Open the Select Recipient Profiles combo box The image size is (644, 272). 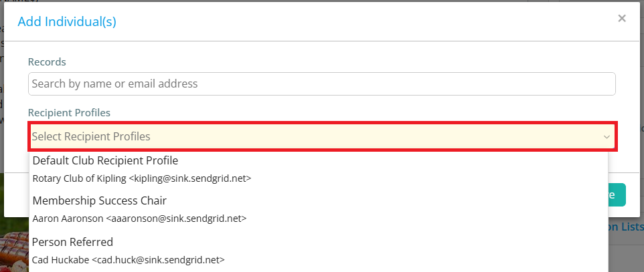coord(321,137)
